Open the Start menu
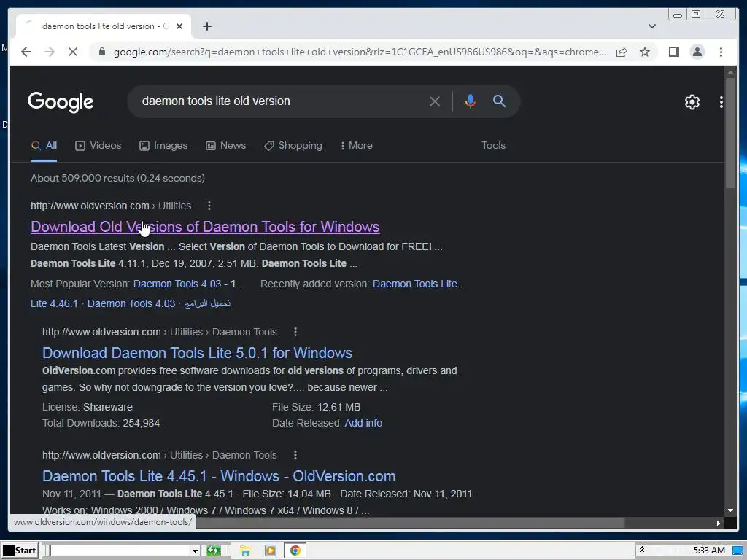Viewport: 747px width, 560px height. tap(19, 551)
